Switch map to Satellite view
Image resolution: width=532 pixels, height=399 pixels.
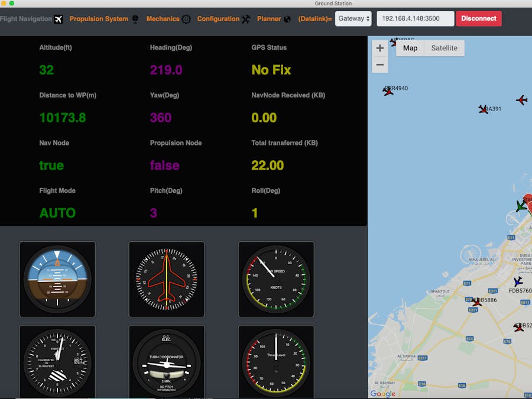[444, 48]
